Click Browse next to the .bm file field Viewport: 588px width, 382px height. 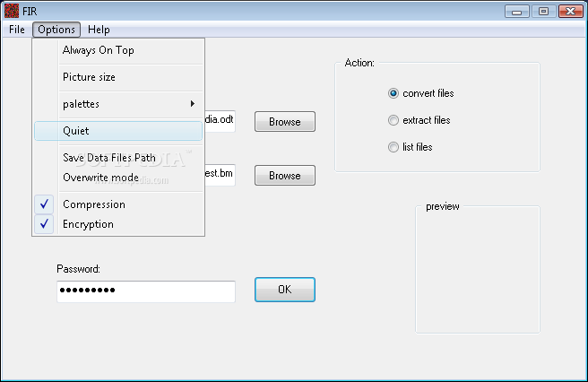(x=284, y=176)
